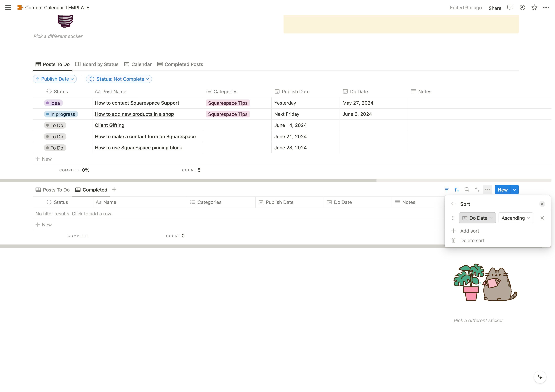The image size is (555, 392).
Task: Switch to the Calendar view tab
Action: point(138,64)
